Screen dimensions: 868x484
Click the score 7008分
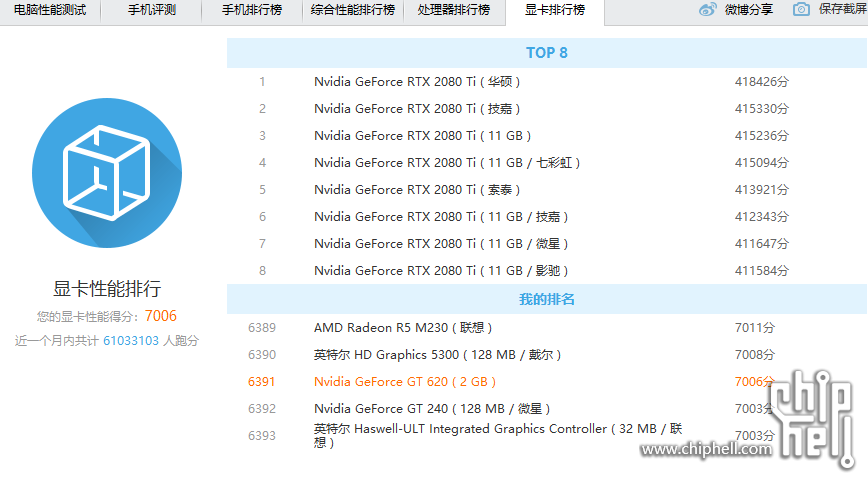tap(755, 355)
